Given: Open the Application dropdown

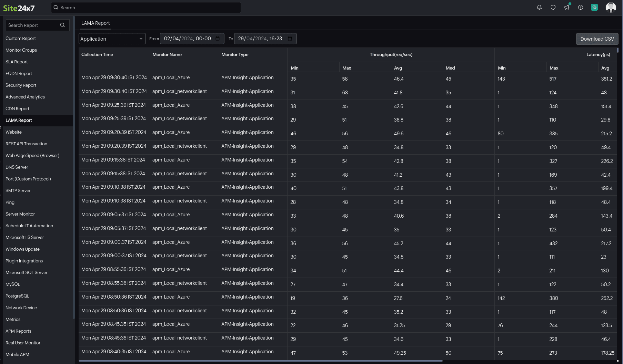Looking at the screenshot, I should click(112, 39).
